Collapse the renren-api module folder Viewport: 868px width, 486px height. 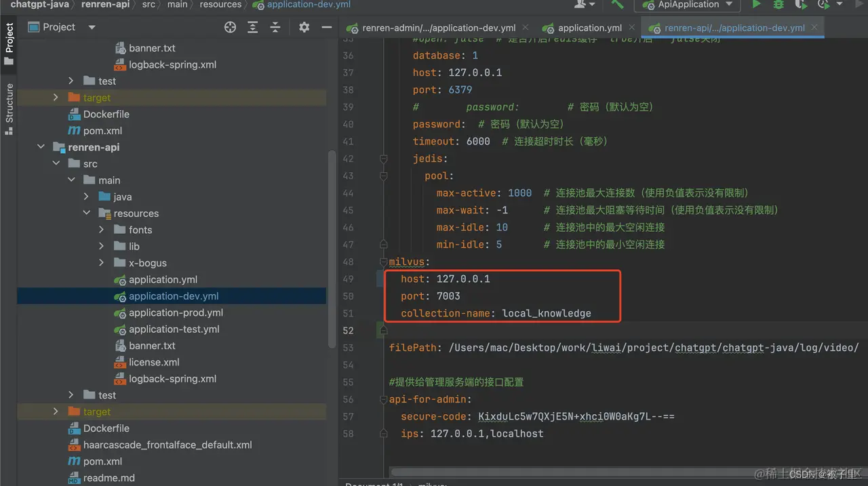(x=41, y=147)
